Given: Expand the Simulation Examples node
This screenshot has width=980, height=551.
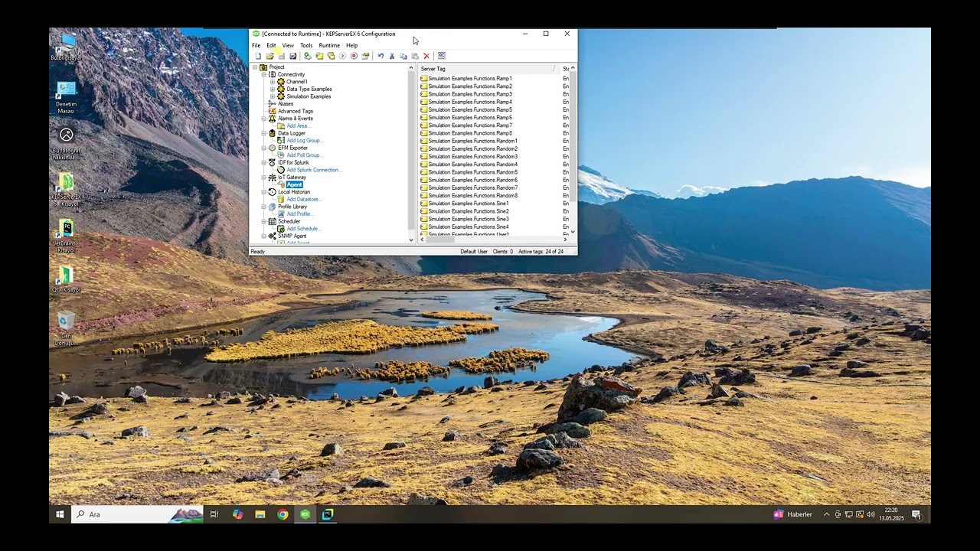Looking at the screenshot, I should click(273, 96).
